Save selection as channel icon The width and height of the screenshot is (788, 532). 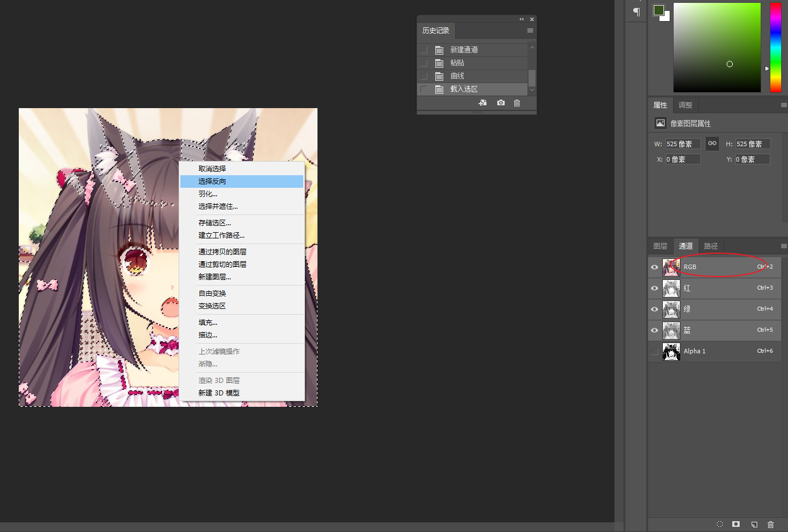click(x=736, y=524)
